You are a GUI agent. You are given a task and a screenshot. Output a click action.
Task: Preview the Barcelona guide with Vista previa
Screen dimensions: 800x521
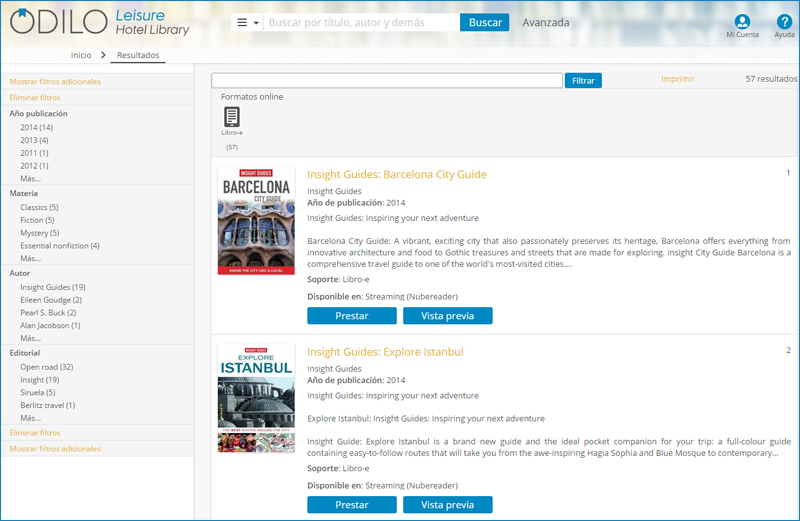[x=447, y=316]
